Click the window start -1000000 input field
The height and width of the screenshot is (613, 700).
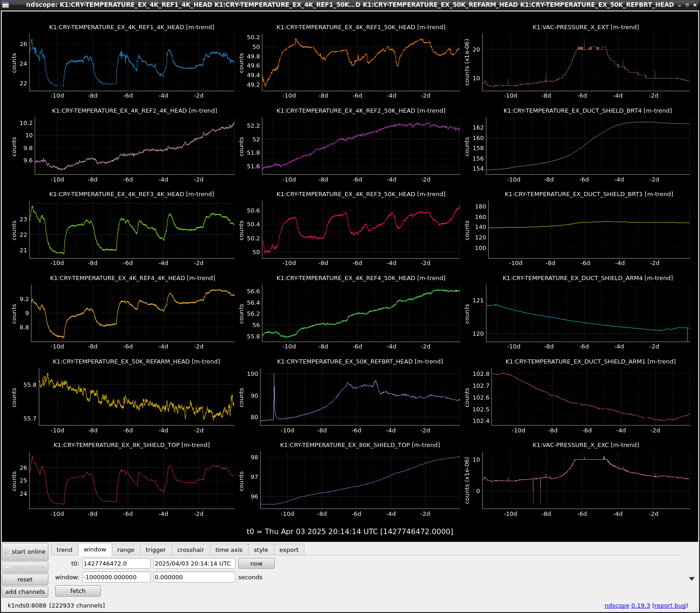point(116,577)
